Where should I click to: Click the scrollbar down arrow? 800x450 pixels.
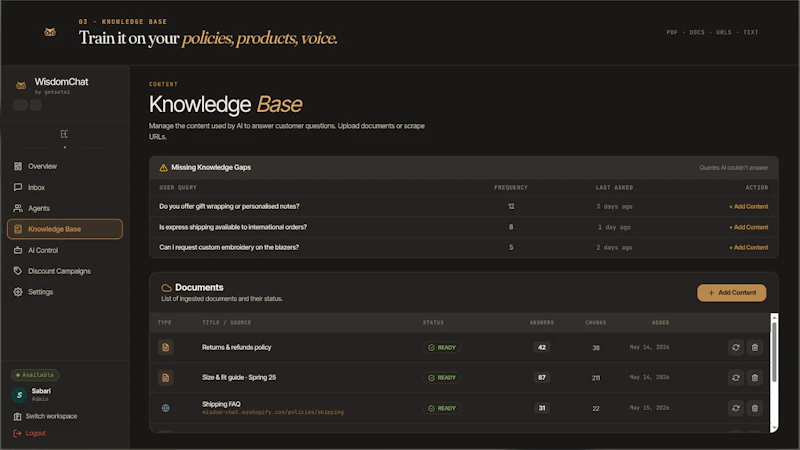click(x=774, y=428)
